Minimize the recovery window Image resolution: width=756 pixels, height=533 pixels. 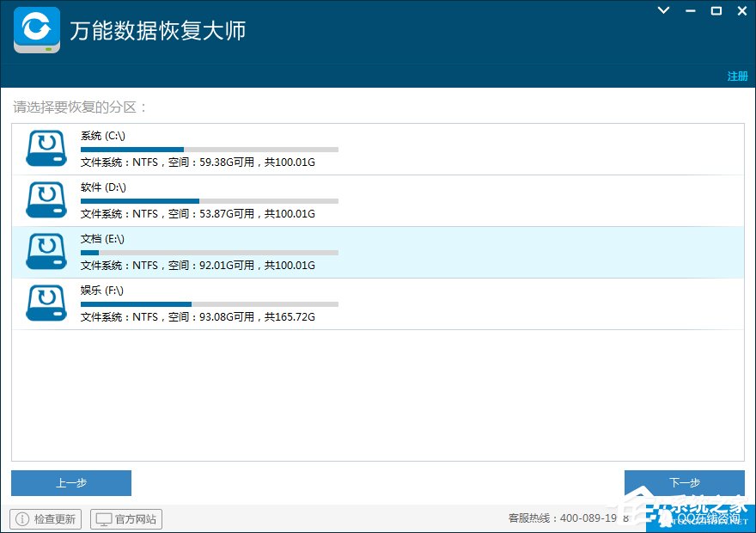(x=690, y=10)
